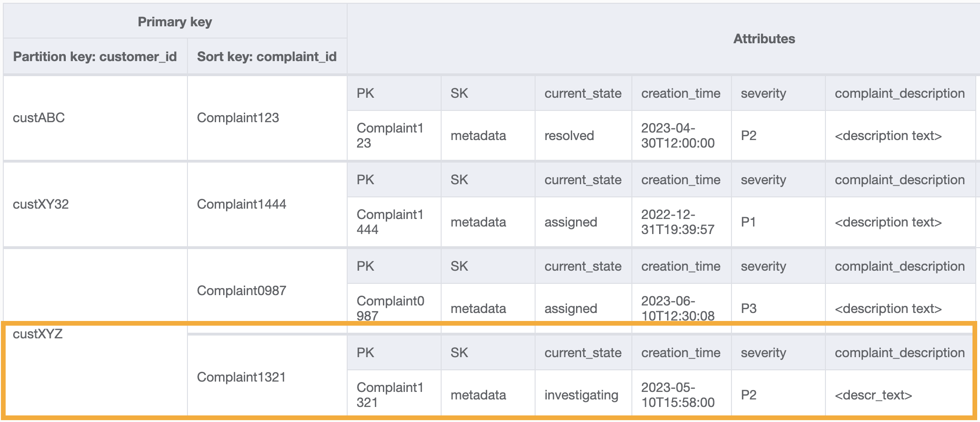Screen dimensions: 980x422
Task: Click the Complaint0987 sort key cell
Action: 241,291
